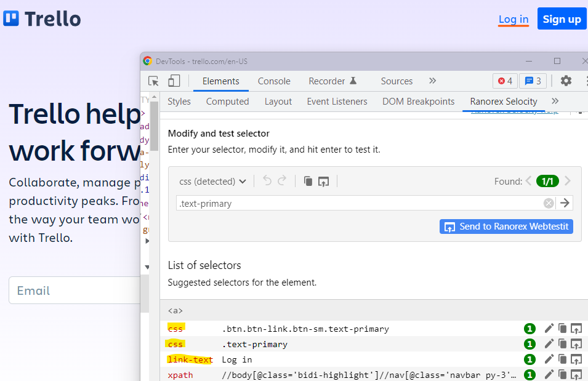Viewport: 588px width, 381px height.
Task: Switch to the Console tab
Action: [274, 81]
